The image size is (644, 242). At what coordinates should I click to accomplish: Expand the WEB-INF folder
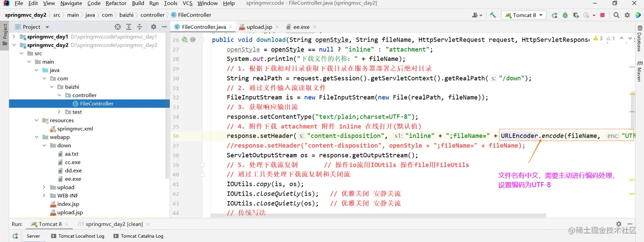click(44, 196)
